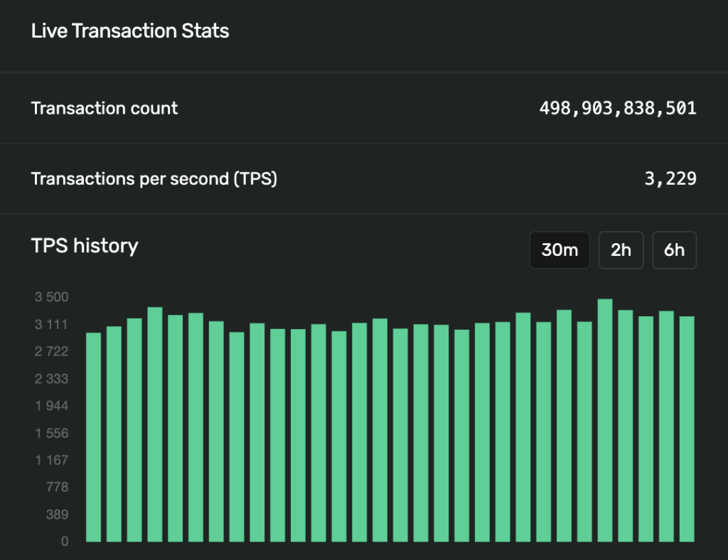728x560 pixels.
Task: Click the Transaction count label
Action: (x=104, y=108)
